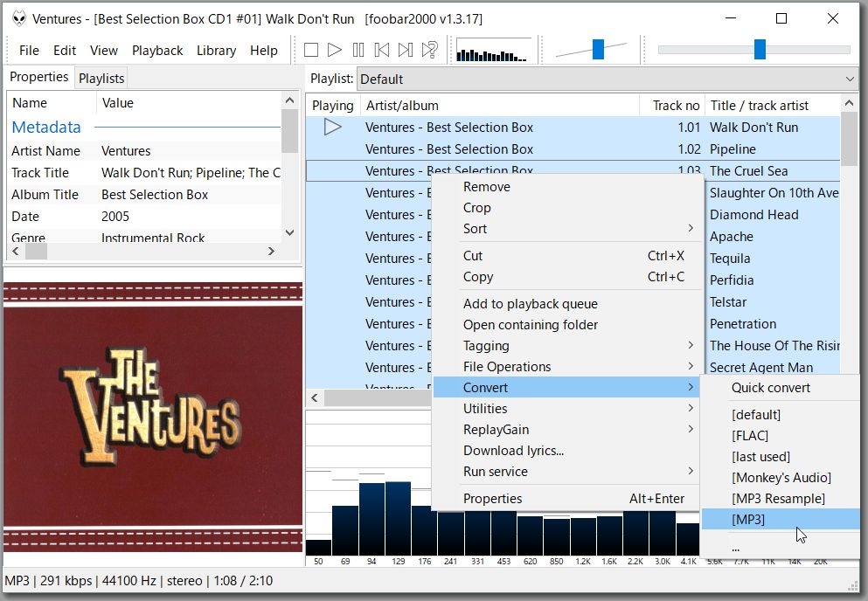The width and height of the screenshot is (868, 601).
Task: Open the Help menu
Action: 263,51
